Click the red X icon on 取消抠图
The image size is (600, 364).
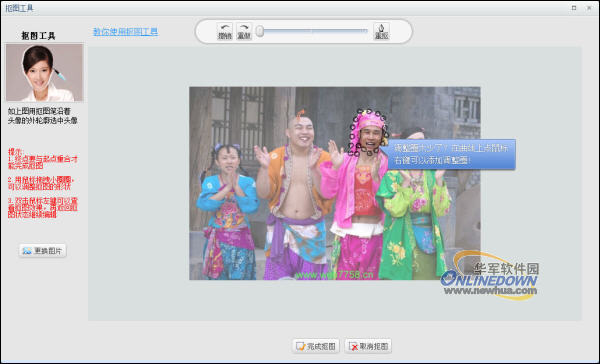353,346
